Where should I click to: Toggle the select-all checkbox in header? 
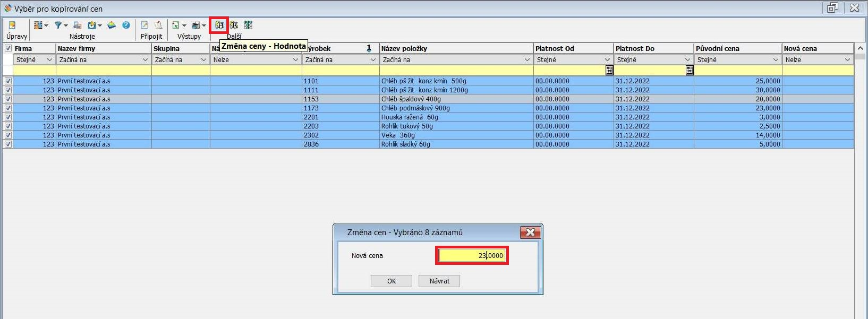click(8, 48)
